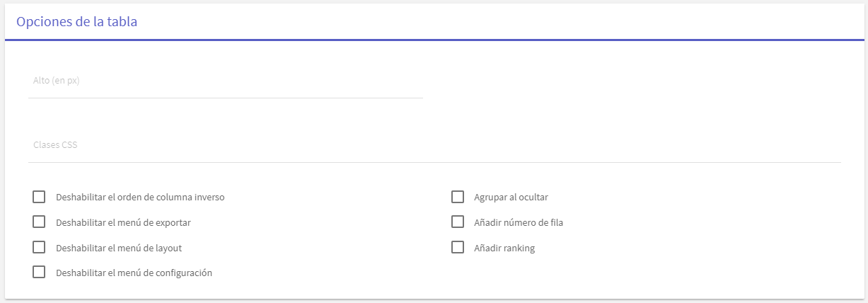Click the 'Deshabilitar el menú de exportar' label
Image resolution: width=868 pixels, height=303 pixels.
[123, 223]
